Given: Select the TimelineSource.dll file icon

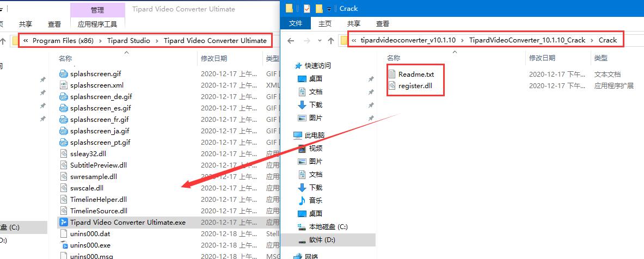Looking at the screenshot, I should [x=63, y=211].
